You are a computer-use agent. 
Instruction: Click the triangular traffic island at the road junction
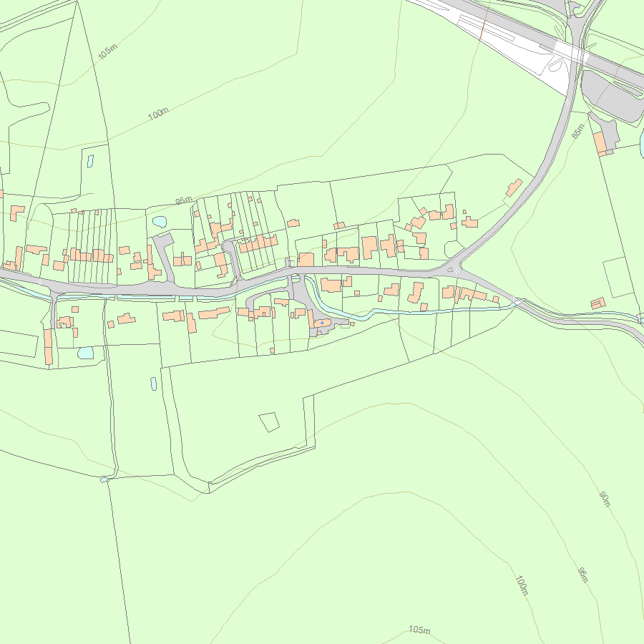450,270
